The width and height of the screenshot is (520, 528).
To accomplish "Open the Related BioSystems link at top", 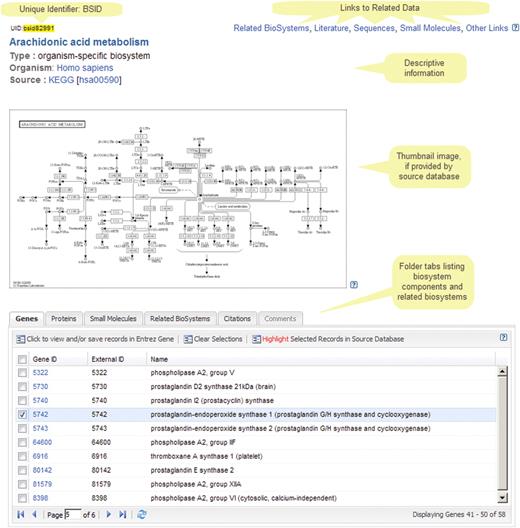I will click(271, 28).
